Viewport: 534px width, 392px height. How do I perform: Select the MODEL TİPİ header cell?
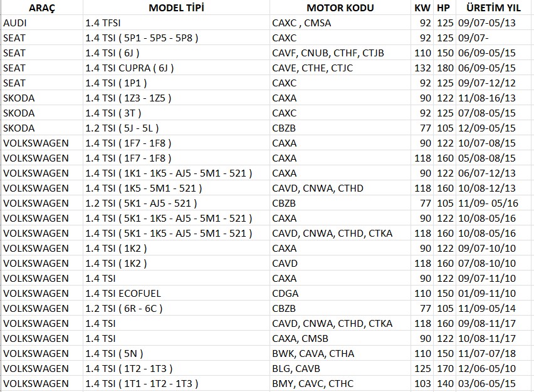tap(176, 8)
